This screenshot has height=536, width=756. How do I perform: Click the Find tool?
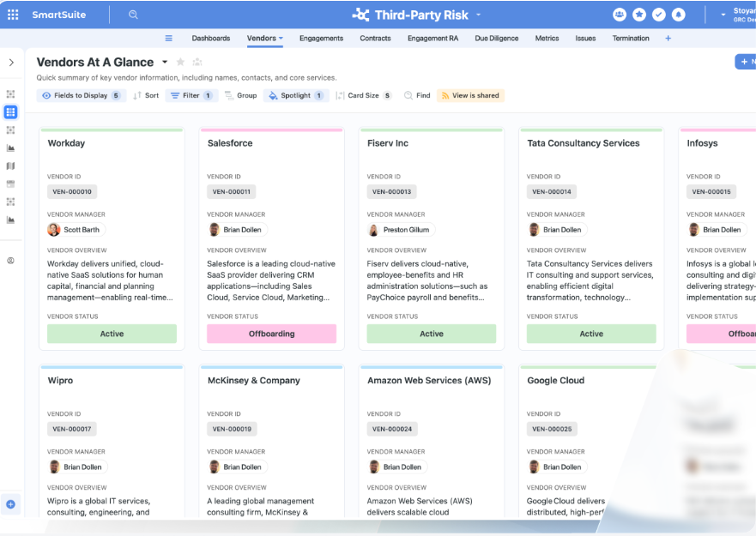point(418,95)
